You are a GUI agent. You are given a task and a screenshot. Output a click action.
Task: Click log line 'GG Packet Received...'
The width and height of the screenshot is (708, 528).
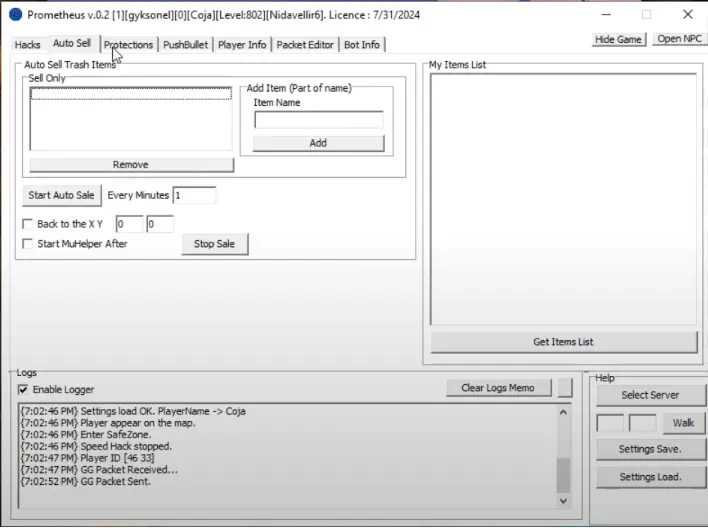pyautogui.click(x=99, y=470)
